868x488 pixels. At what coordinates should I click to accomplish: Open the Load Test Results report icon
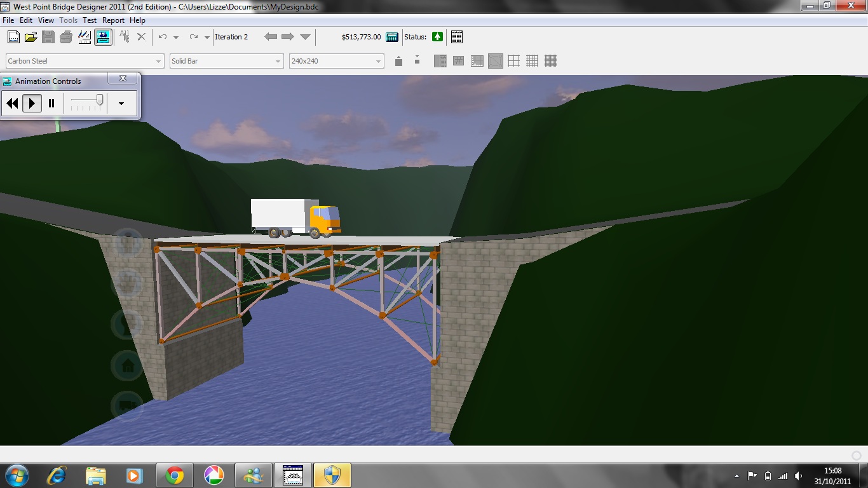[x=456, y=37]
